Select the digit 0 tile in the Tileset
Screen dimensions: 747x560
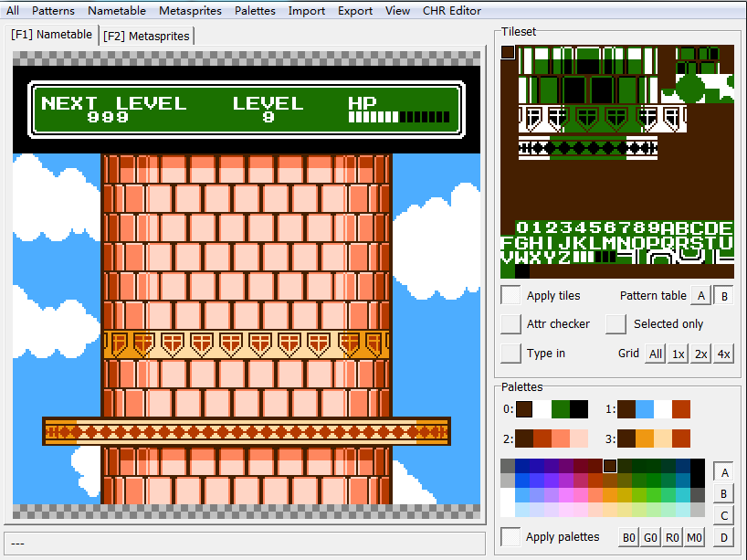[522, 227]
